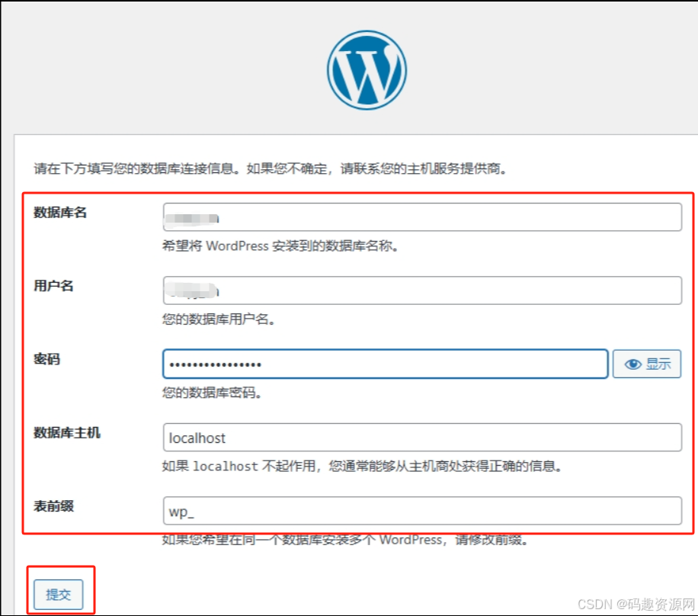Click the 表前缀 field containing wp_
The image size is (698, 616).
(422, 511)
